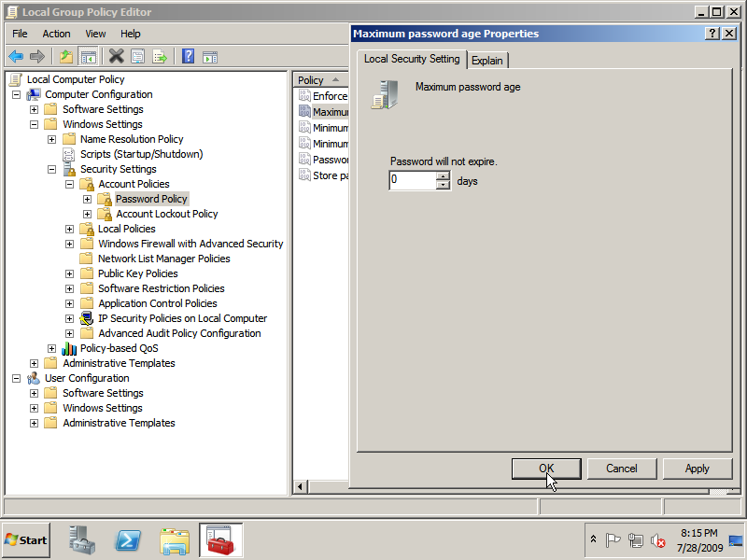Open the File menu
Viewport: 747px width, 560px height.
pos(20,34)
